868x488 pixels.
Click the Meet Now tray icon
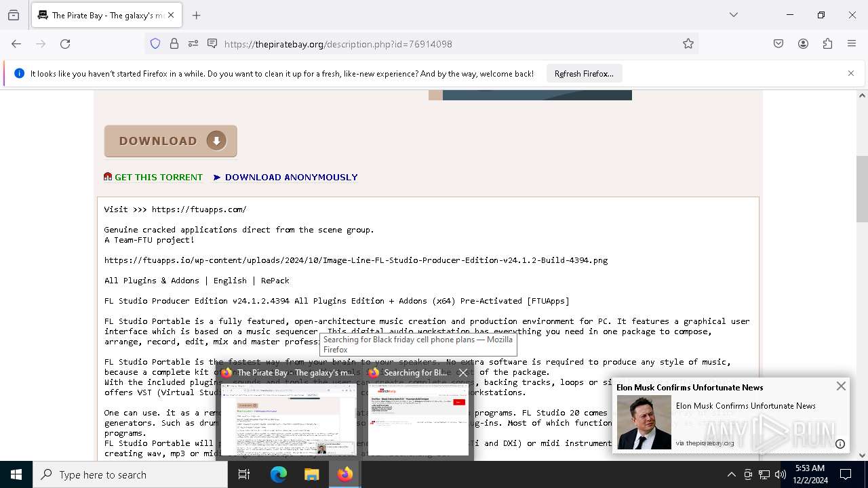[748, 474]
